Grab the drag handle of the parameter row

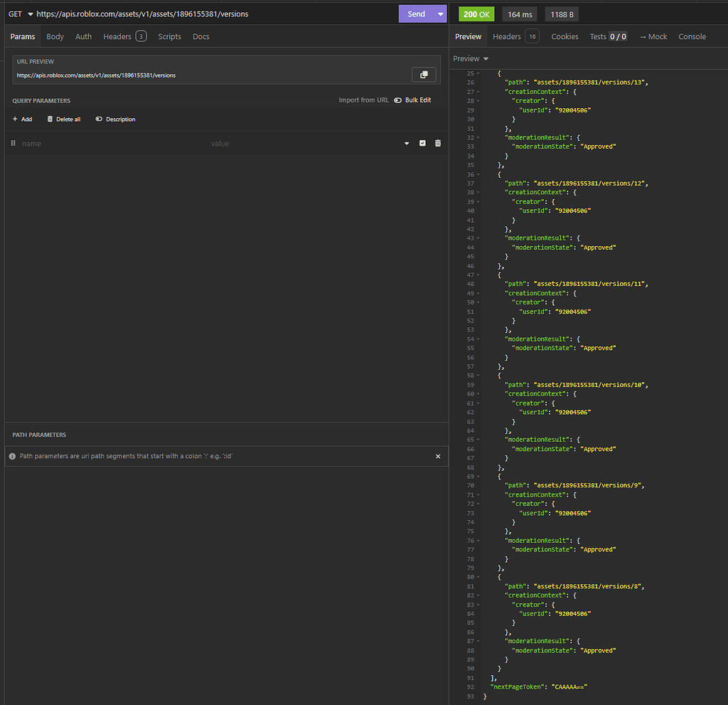(13, 143)
